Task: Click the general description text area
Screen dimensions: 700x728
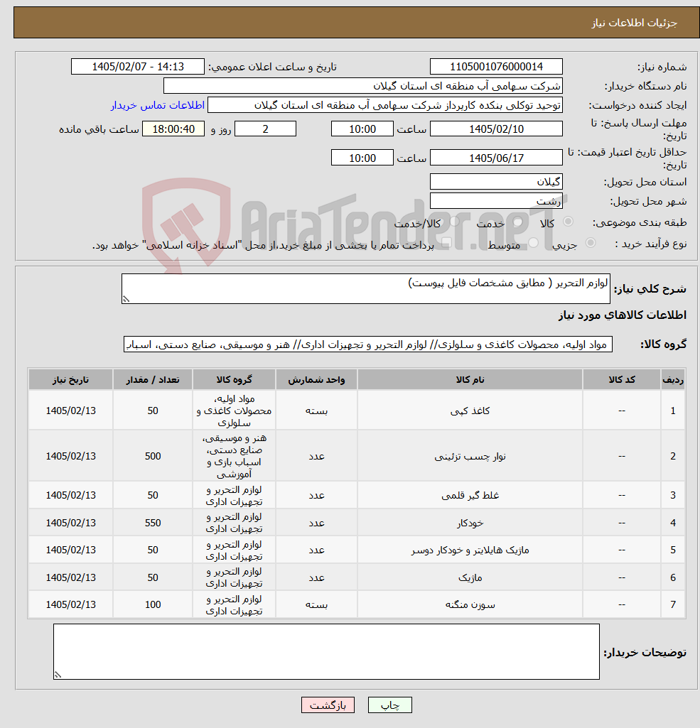Action: coord(365,289)
